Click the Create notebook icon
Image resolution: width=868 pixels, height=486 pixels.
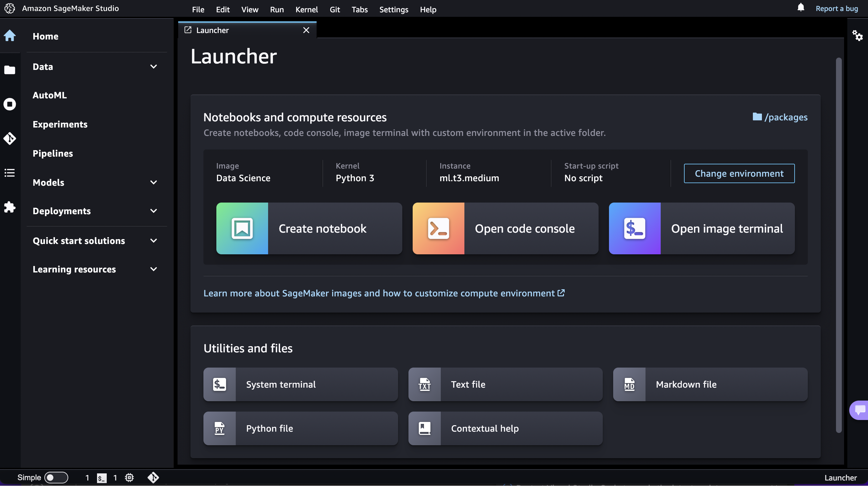pos(242,228)
